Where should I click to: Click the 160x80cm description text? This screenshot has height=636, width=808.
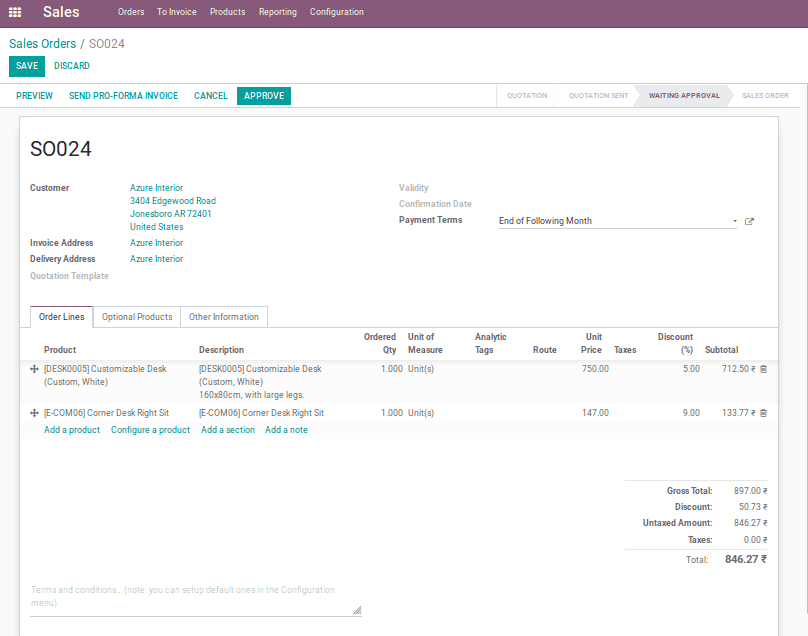[x=251, y=395]
